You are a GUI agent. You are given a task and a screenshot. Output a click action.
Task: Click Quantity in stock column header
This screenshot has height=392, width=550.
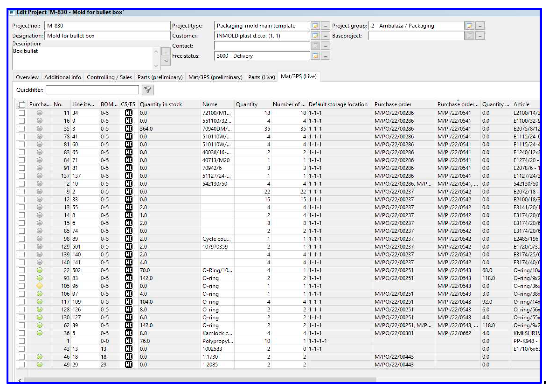(x=161, y=104)
